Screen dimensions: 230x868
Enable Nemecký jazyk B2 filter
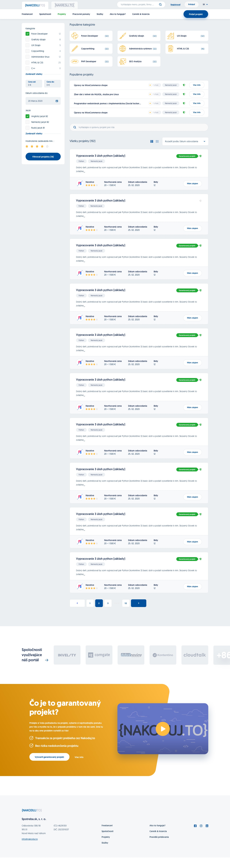coord(27,122)
